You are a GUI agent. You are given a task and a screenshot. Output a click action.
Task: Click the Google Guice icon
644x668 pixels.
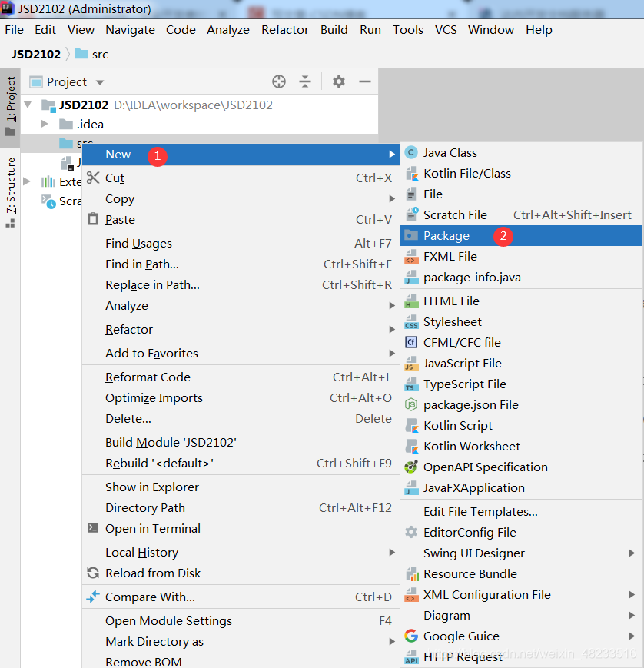pos(411,636)
